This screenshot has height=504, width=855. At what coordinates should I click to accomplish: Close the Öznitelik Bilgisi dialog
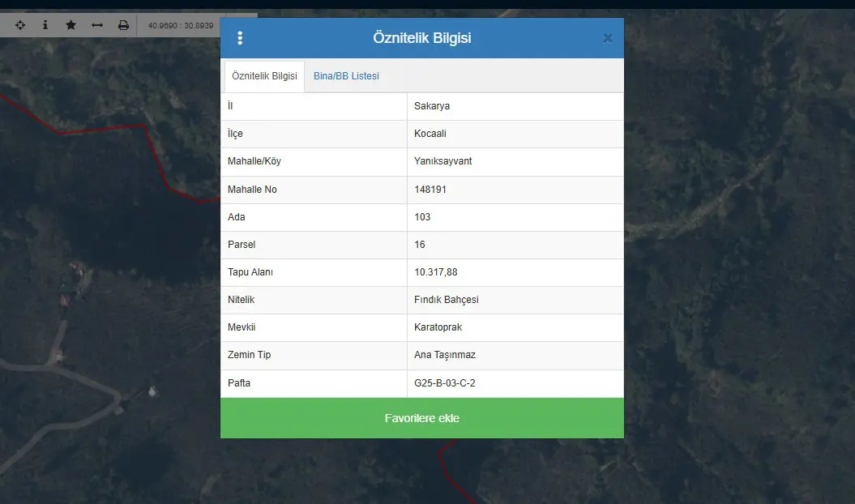click(x=608, y=38)
